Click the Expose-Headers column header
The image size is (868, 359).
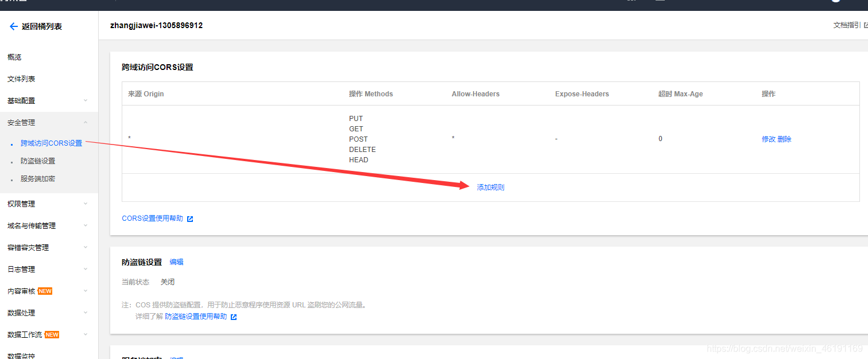[x=582, y=94]
